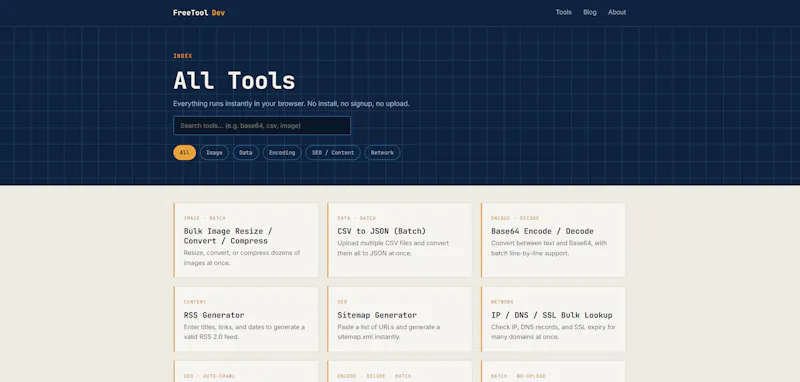Open IP / DNS / SSL Bulk Lookup
Viewport: 800px width, 382px height.
click(x=553, y=319)
